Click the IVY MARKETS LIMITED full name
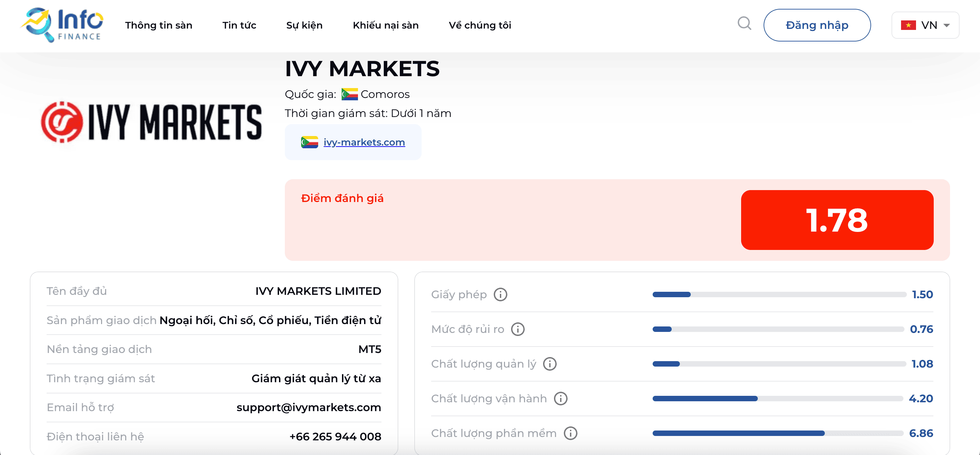This screenshot has height=455, width=980. click(x=318, y=291)
